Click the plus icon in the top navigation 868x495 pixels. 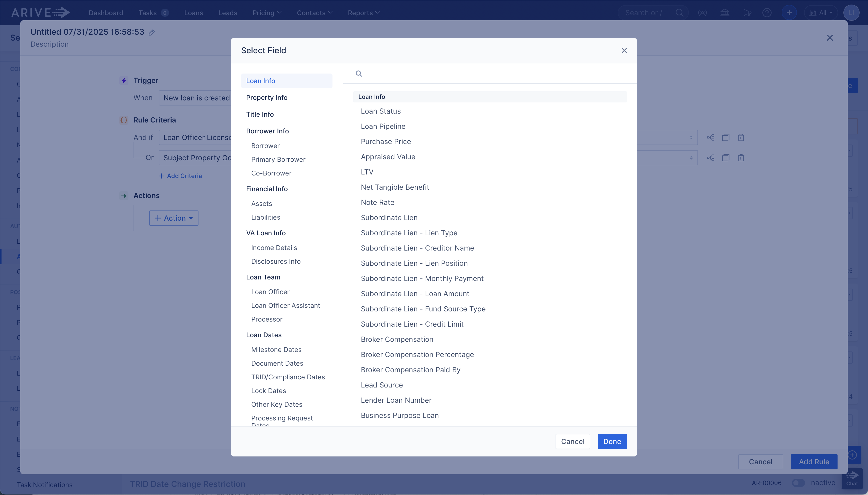coord(789,13)
